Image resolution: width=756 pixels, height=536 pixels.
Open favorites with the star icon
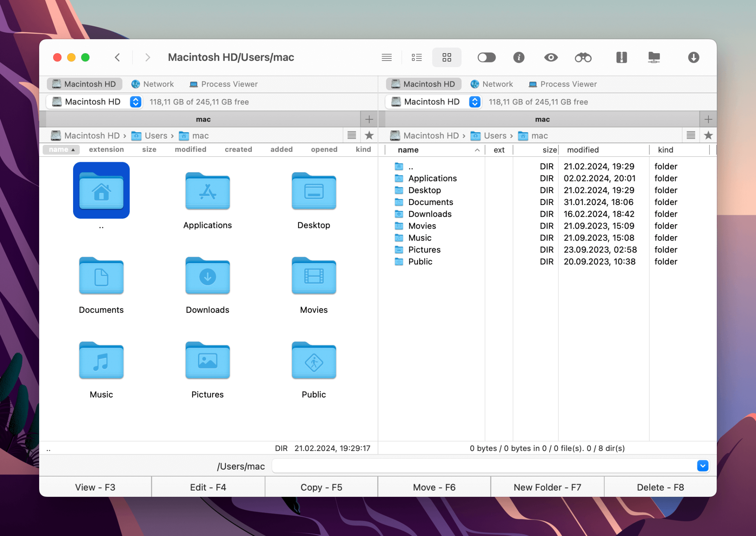point(369,136)
